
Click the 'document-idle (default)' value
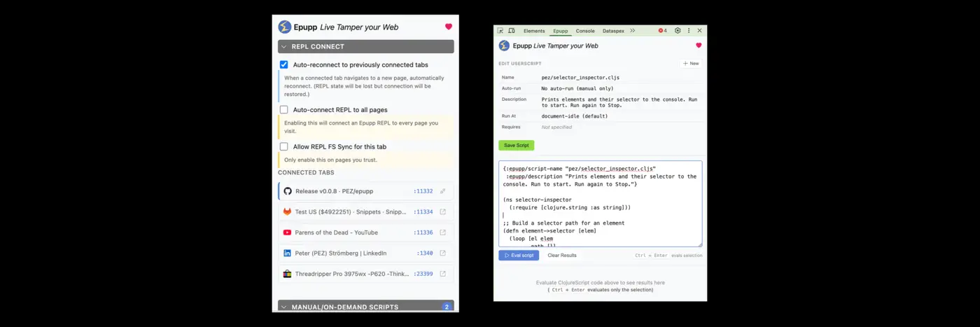pos(575,116)
